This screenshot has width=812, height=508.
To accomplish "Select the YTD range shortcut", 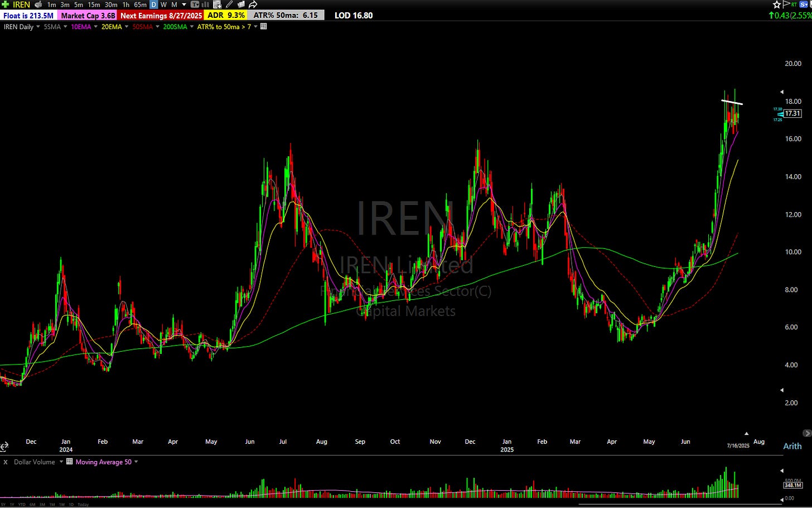I will pos(22,505).
